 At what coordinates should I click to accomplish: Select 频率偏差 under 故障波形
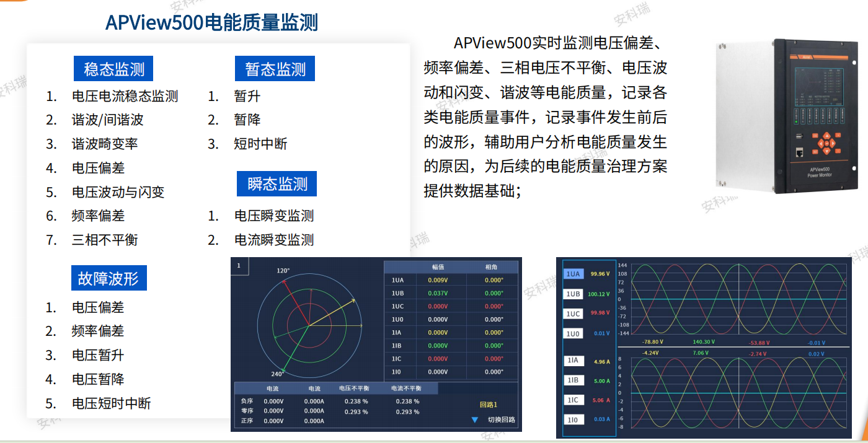[x=98, y=331]
